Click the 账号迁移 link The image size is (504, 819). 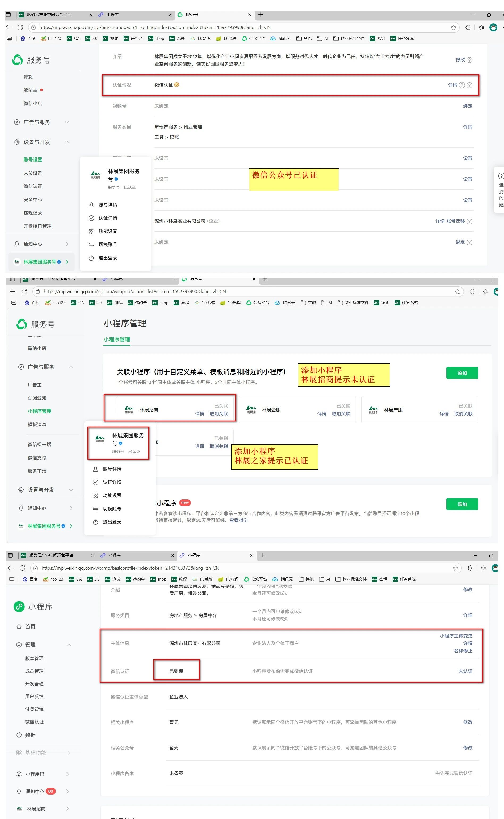pos(455,221)
